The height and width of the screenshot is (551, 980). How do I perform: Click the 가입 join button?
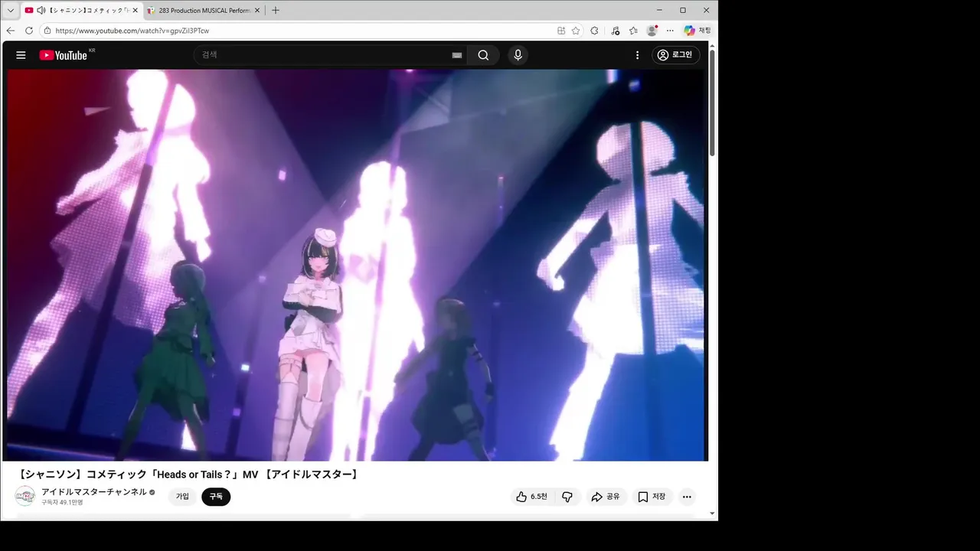(x=182, y=497)
